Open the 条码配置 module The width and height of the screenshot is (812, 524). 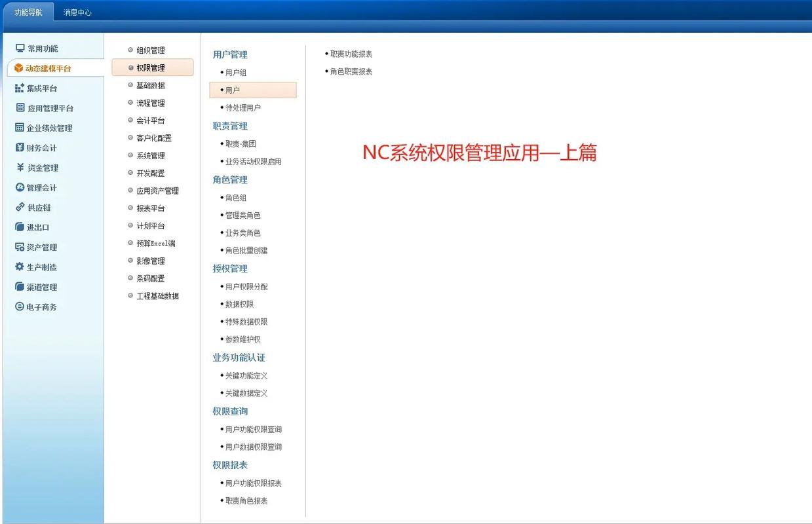click(151, 278)
